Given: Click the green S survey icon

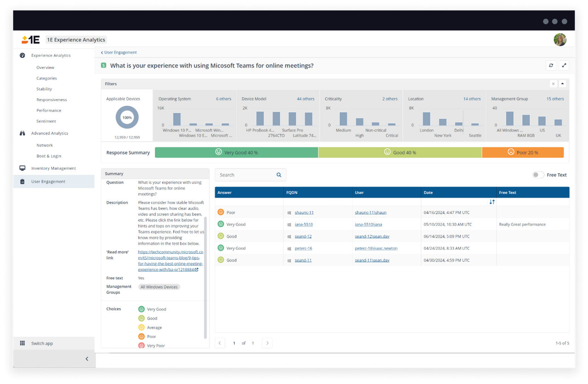Looking at the screenshot, I should click(x=104, y=65).
